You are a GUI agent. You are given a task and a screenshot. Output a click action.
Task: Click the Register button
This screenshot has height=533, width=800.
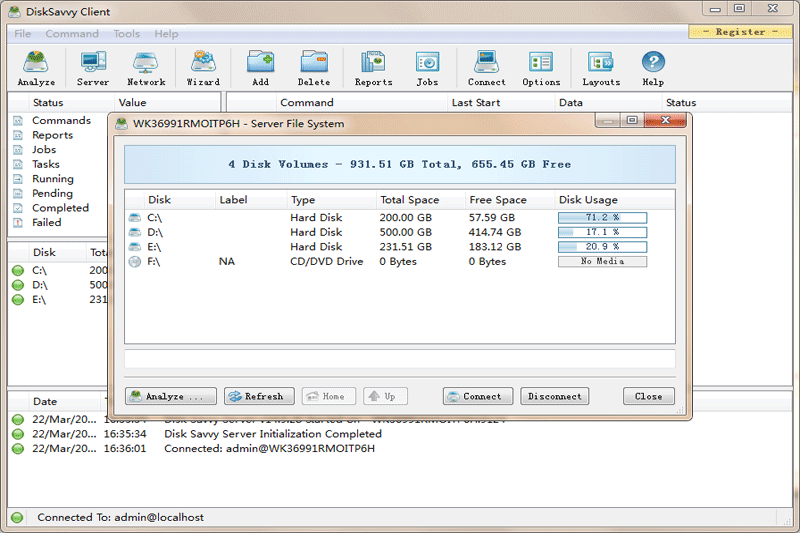coord(740,32)
